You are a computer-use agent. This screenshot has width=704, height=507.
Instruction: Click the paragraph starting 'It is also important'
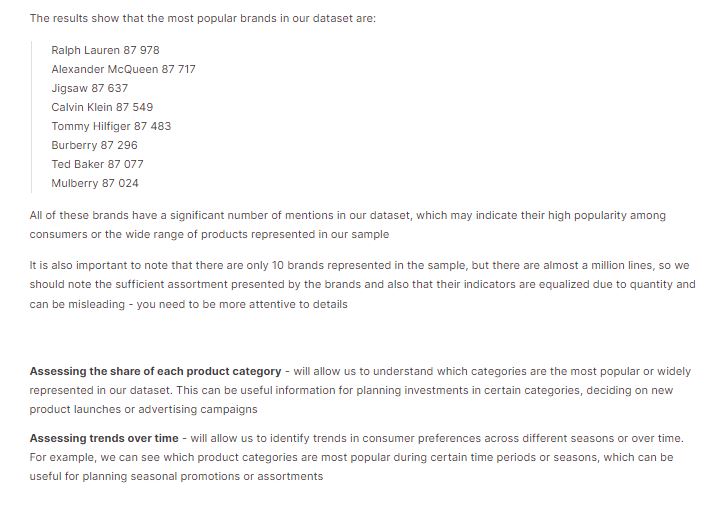click(x=362, y=285)
